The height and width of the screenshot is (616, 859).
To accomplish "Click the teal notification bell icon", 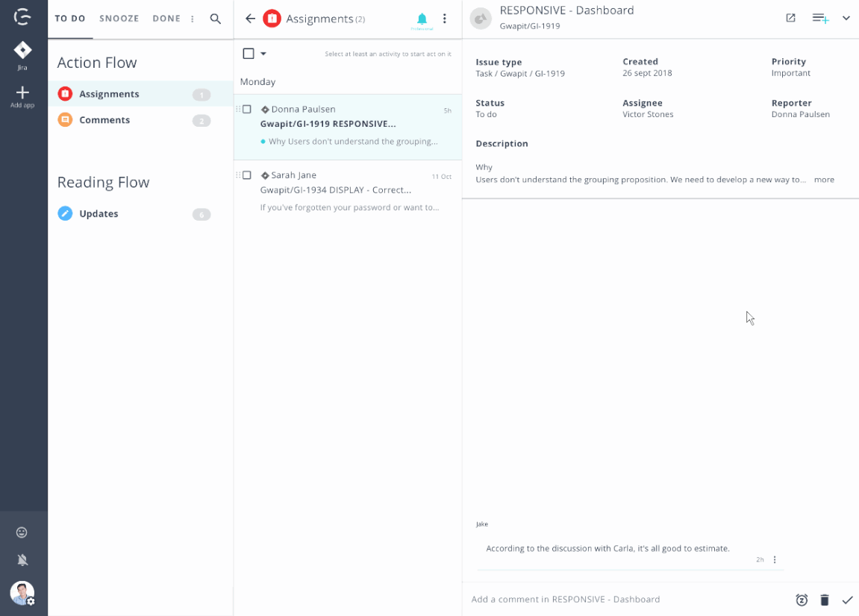I will (x=422, y=19).
